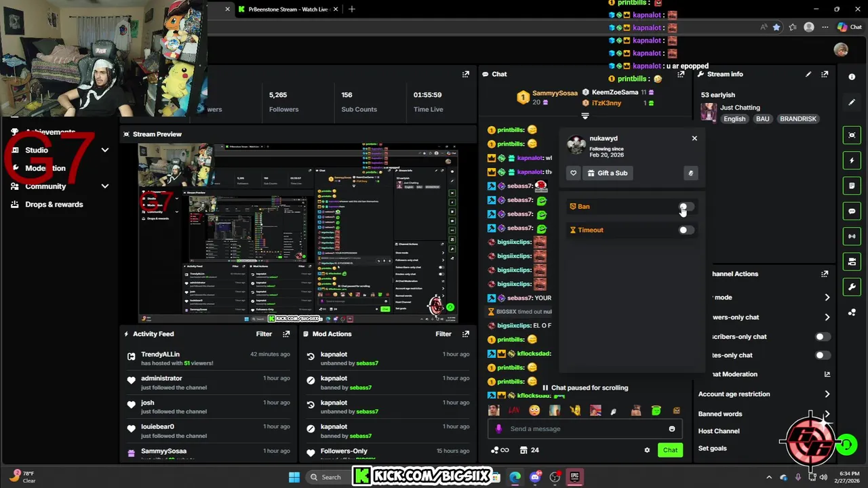Open Chat Moderation external link

[x=827, y=374]
